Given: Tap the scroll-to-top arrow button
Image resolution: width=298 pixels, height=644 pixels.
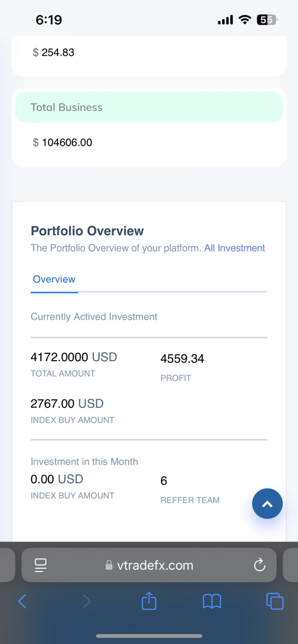Looking at the screenshot, I should [267, 504].
